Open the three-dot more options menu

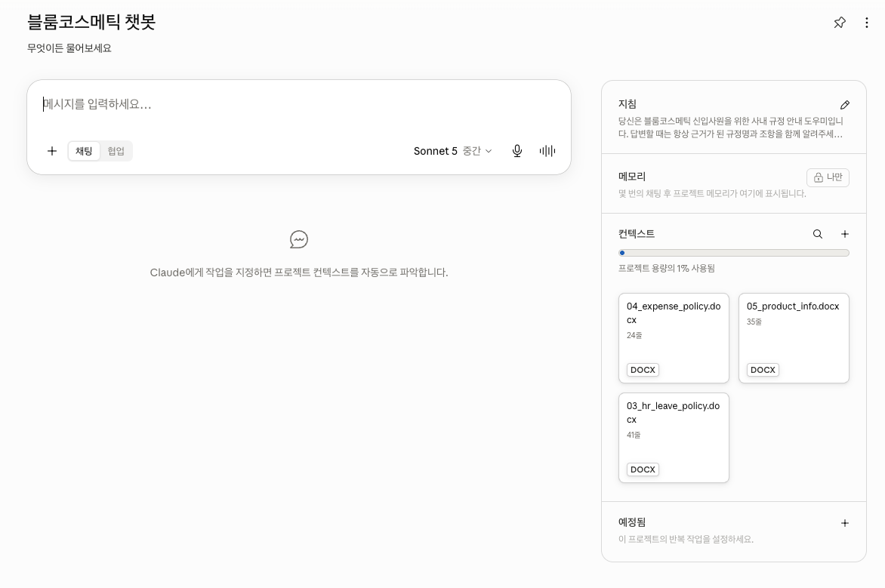866,23
